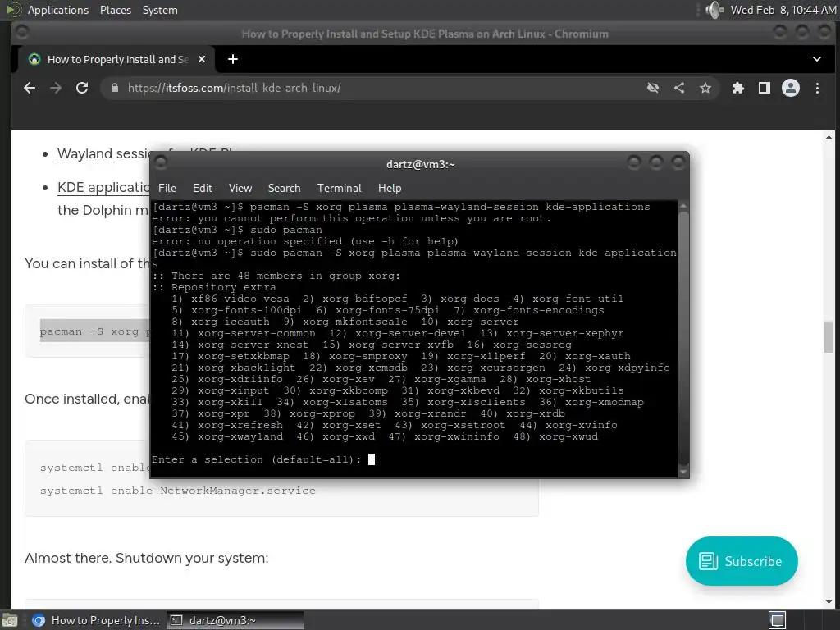Click the webpage scroll down arrow
840x630 pixels.
click(x=829, y=601)
